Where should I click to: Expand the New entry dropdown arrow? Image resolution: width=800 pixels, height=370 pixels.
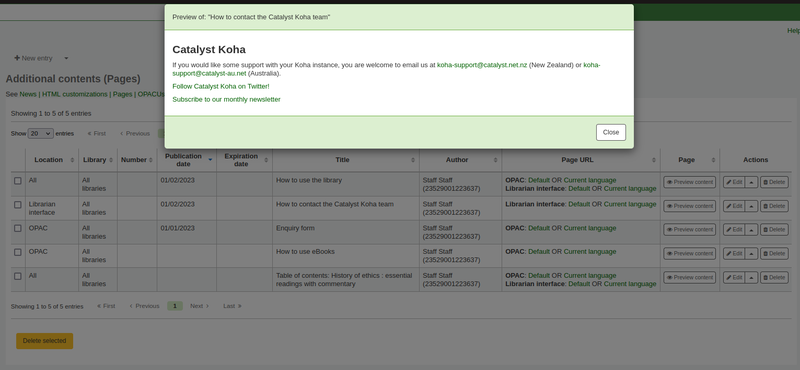pos(66,58)
